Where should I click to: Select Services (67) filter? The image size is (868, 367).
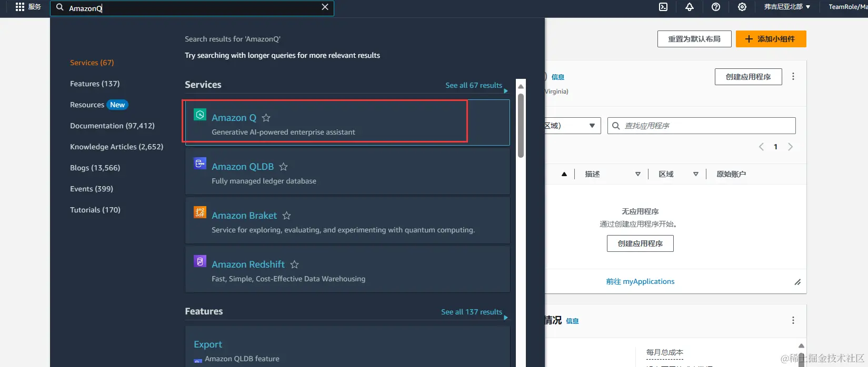92,63
